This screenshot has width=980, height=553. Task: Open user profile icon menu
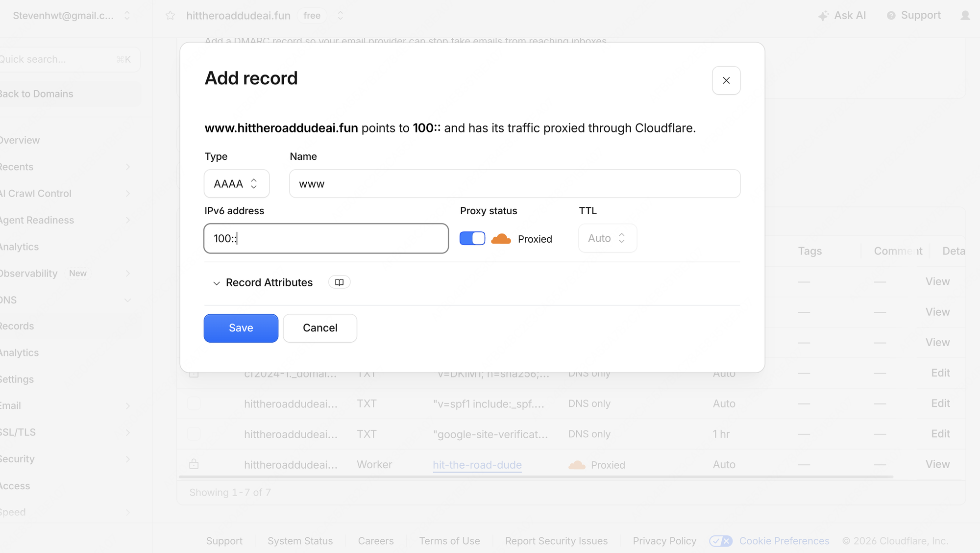[965, 16]
